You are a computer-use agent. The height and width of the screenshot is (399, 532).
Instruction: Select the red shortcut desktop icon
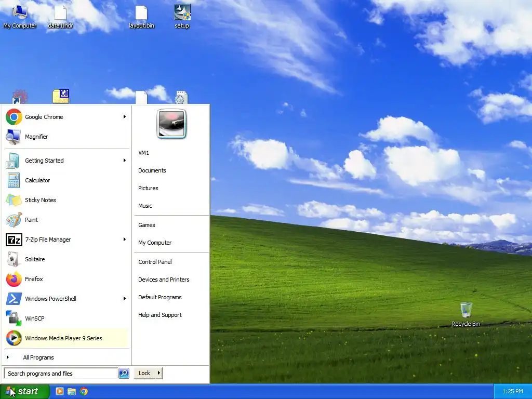point(20,97)
